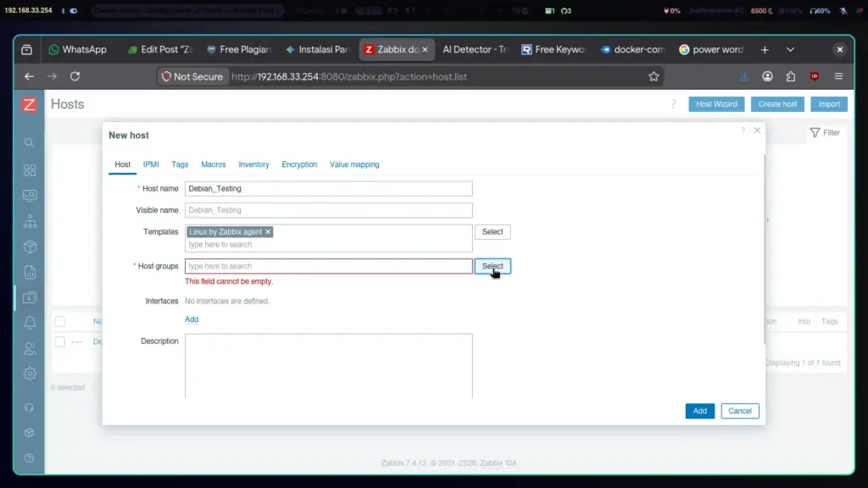The width and height of the screenshot is (868, 488).
Task: Switch to AI Detector browser tab
Action: coord(475,50)
